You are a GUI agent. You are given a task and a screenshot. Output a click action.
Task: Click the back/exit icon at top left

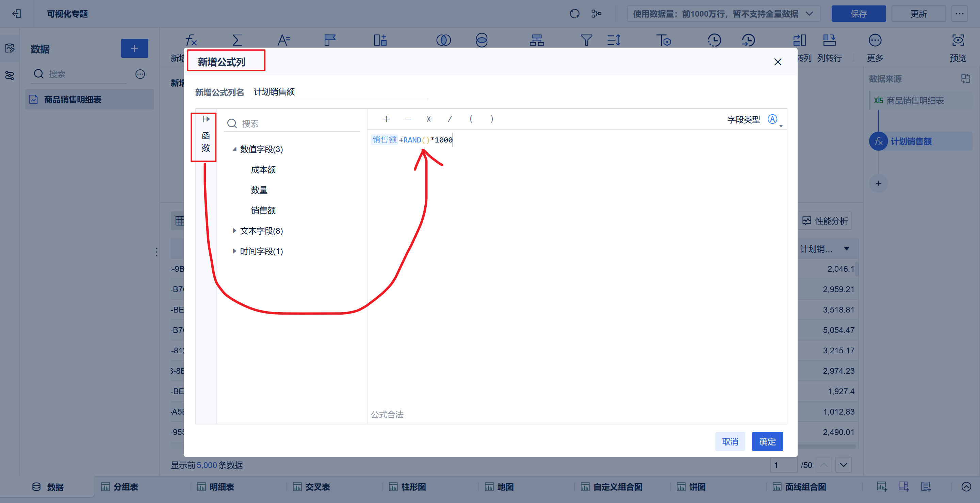(x=16, y=14)
